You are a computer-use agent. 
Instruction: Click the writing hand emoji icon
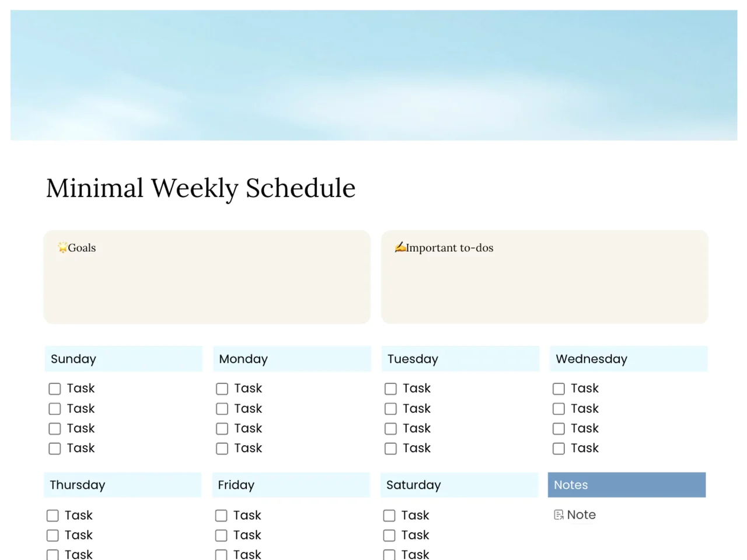[x=400, y=247]
